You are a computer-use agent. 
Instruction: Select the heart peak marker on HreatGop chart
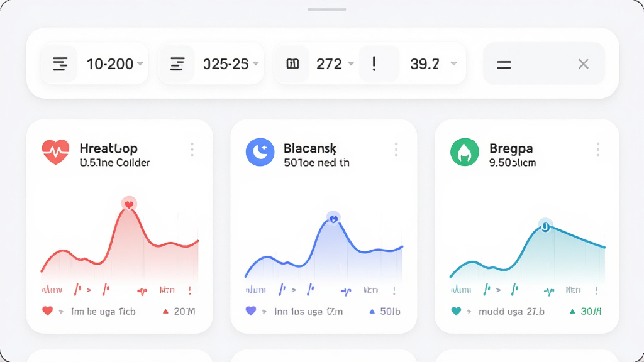129,204
